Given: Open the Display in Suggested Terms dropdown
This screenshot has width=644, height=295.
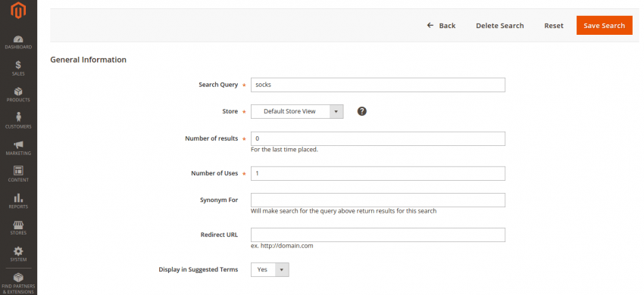Looking at the screenshot, I should pos(270,269).
